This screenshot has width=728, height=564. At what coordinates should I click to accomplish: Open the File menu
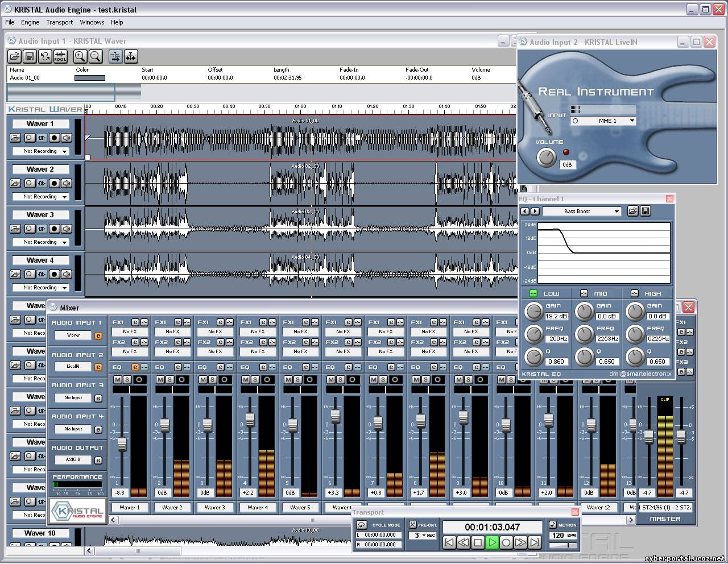coord(10,22)
